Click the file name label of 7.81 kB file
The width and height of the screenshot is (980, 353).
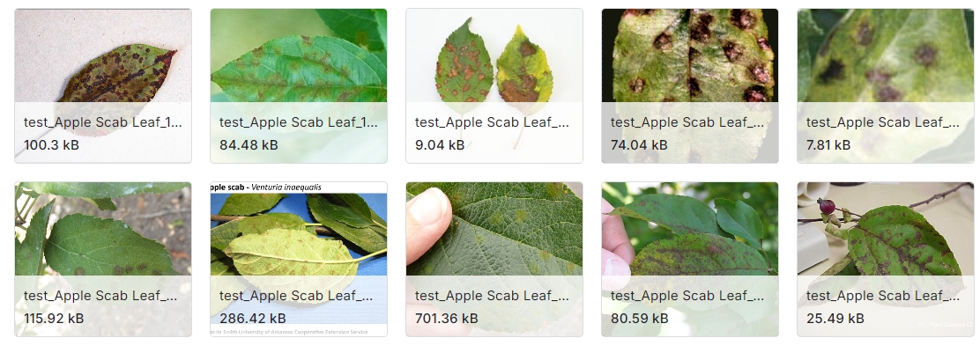coord(883,122)
